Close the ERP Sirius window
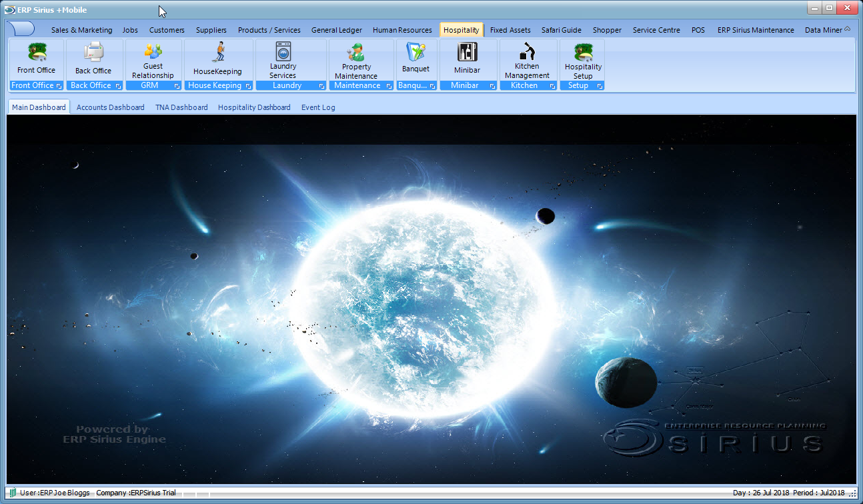The image size is (863, 504). pos(847,8)
